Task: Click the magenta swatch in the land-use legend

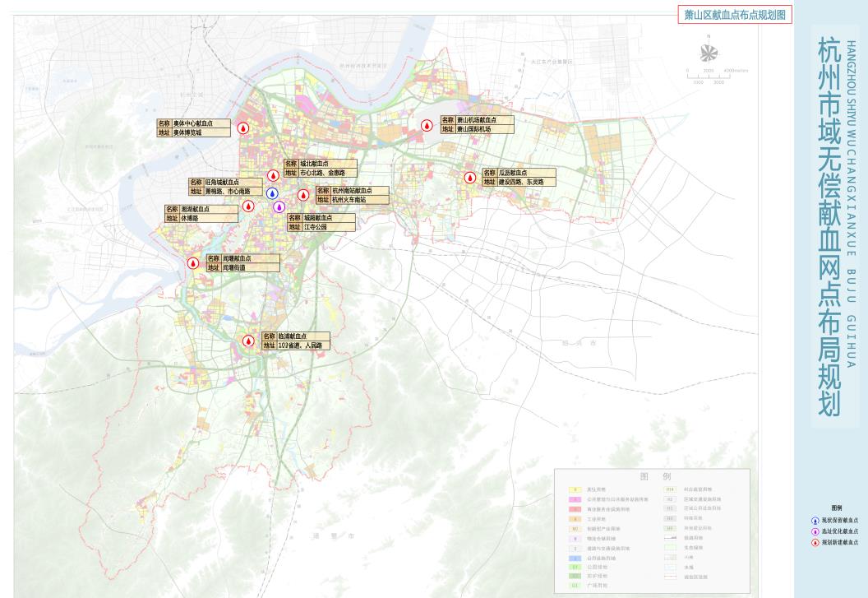Action: tap(575, 499)
